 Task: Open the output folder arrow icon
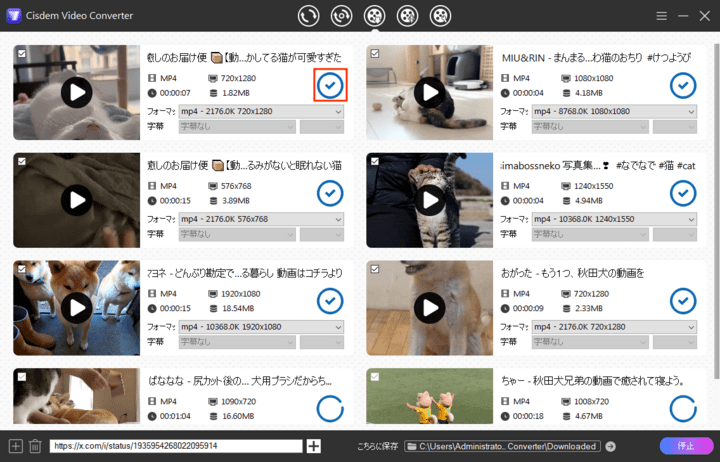(x=610, y=446)
